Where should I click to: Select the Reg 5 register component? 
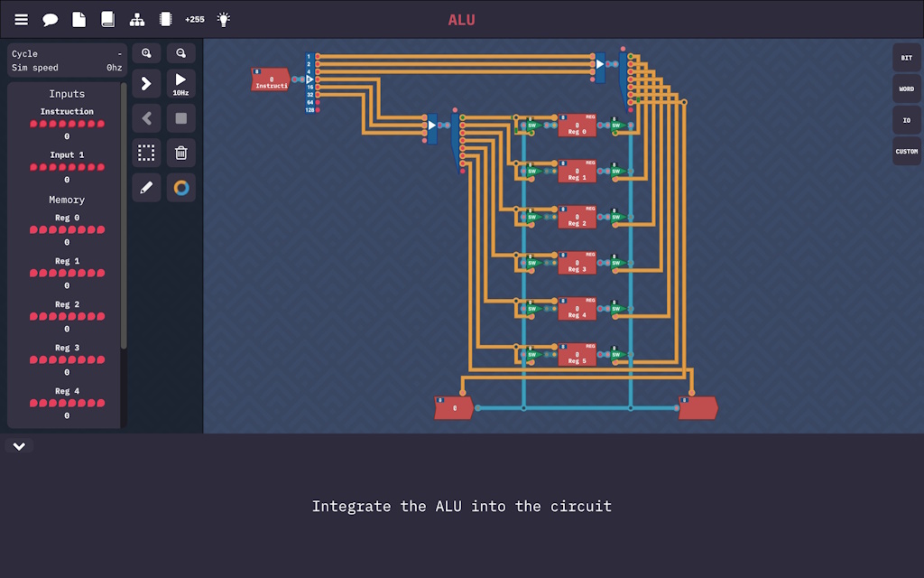pyautogui.click(x=577, y=355)
